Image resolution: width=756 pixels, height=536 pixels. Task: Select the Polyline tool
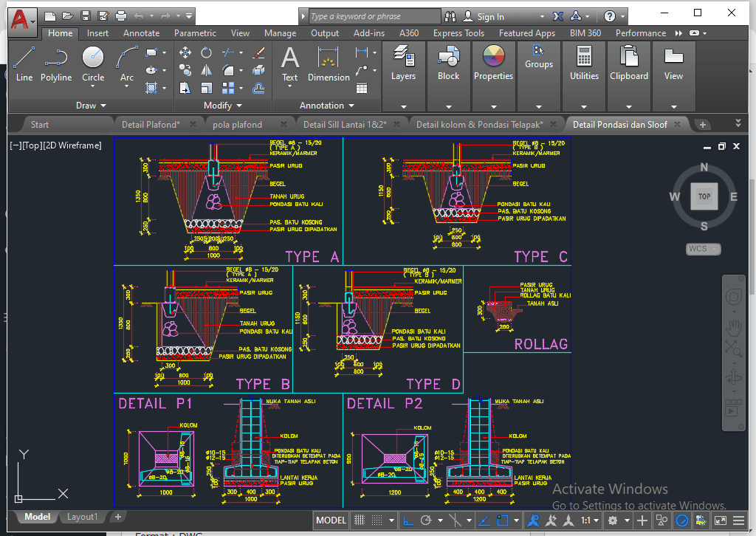(x=56, y=63)
